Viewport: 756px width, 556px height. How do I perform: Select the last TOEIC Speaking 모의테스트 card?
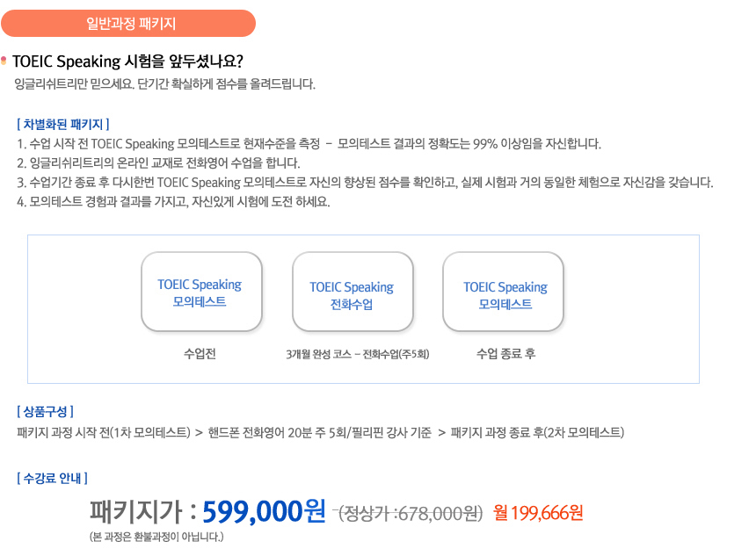(x=504, y=292)
